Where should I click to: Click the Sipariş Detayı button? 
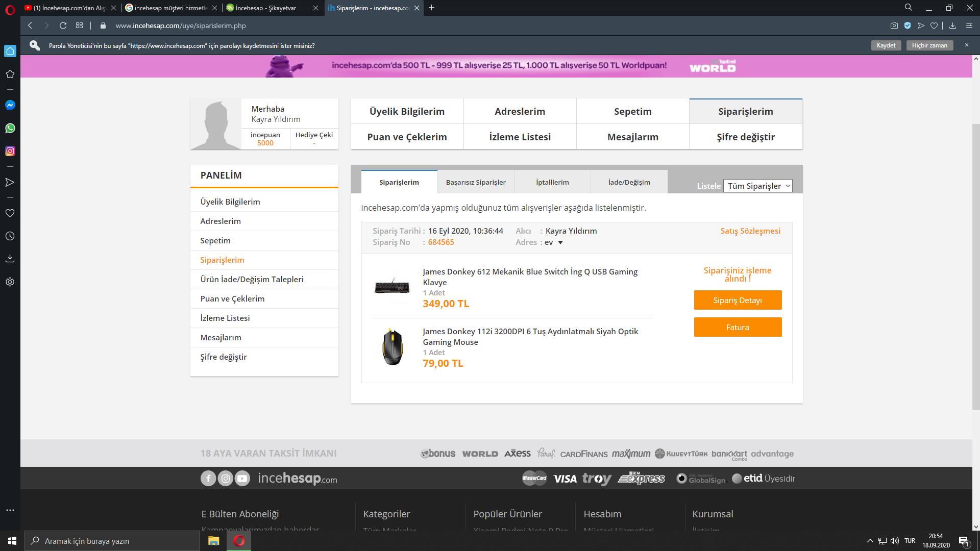pos(738,300)
